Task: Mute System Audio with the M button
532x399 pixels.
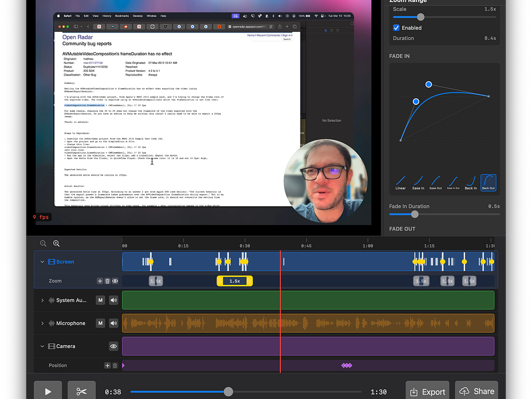Action: click(x=101, y=300)
